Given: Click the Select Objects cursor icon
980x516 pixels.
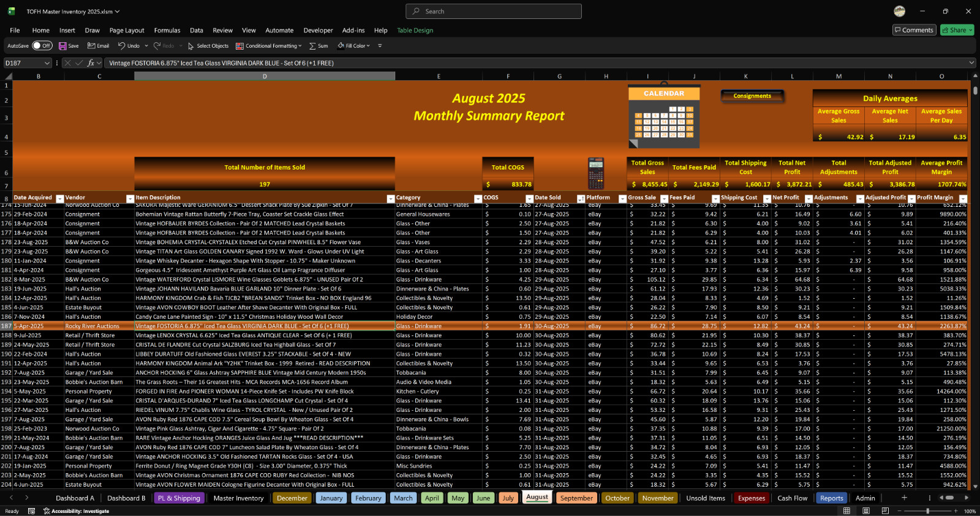Looking at the screenshot, I should coord(191,46).
